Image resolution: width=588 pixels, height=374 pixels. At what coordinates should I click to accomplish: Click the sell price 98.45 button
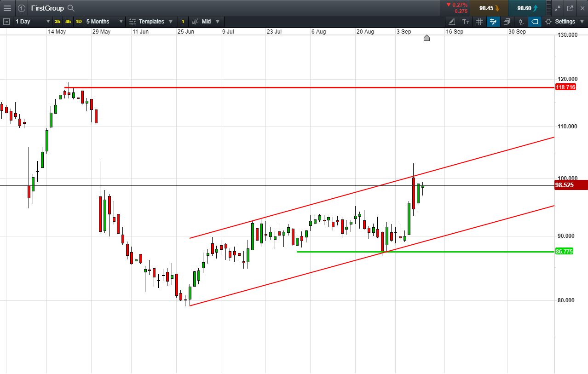point(489,8)
